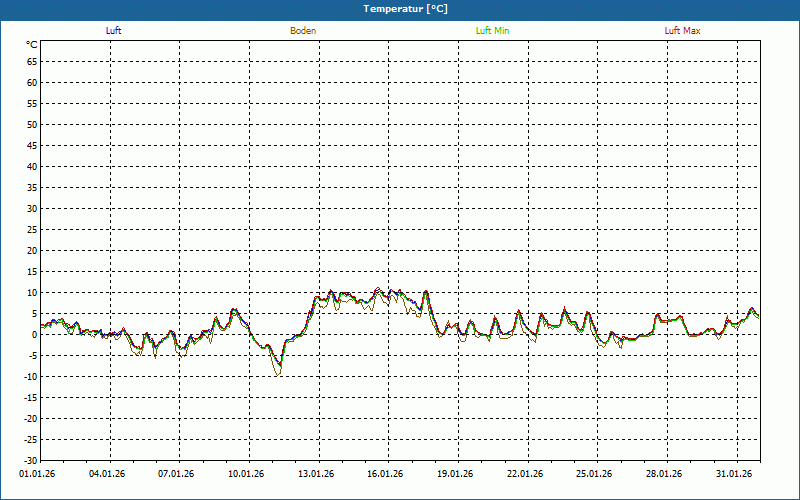Click the 28.01.26 date axis label
This screenshot has height=500, width=800.
click(664, 474)
